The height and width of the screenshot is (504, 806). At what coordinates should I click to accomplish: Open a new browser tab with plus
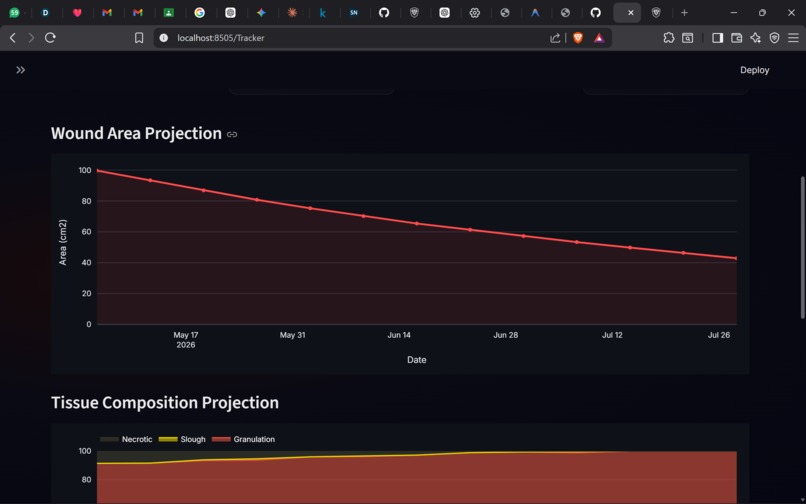pos(684,13)
